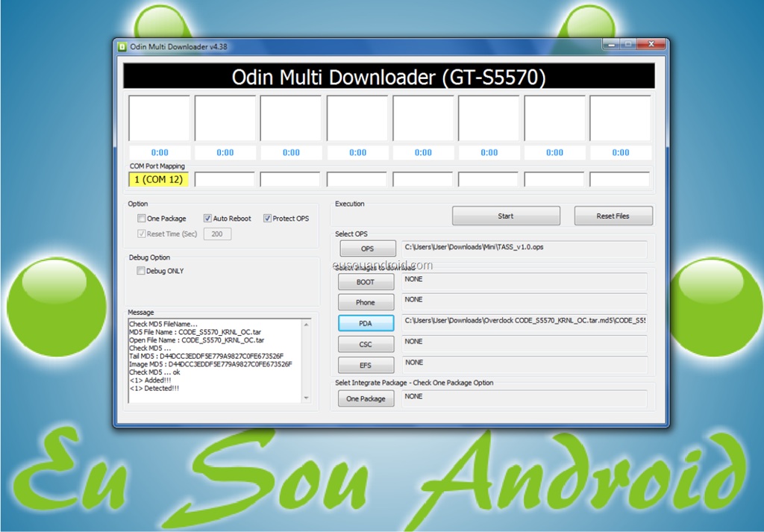Click the "Open File Name" log line
The image size is (764, 532).
click(197, 340)
